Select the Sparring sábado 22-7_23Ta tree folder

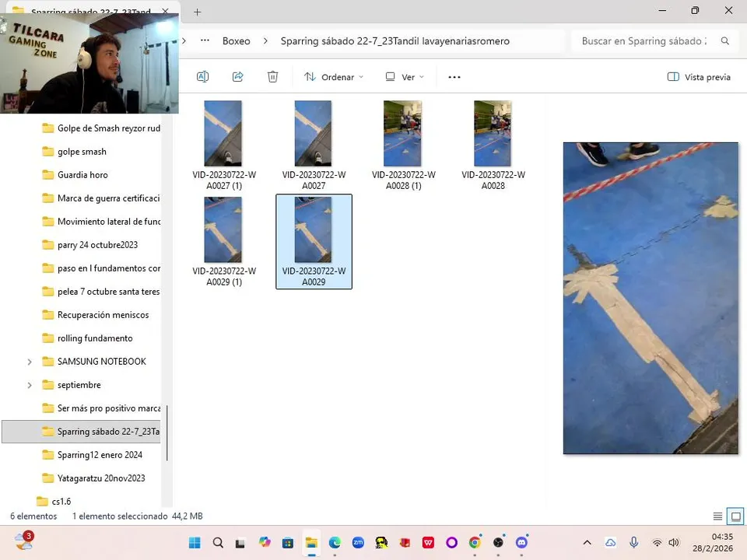pyautogui.click(x=82, y=432)
